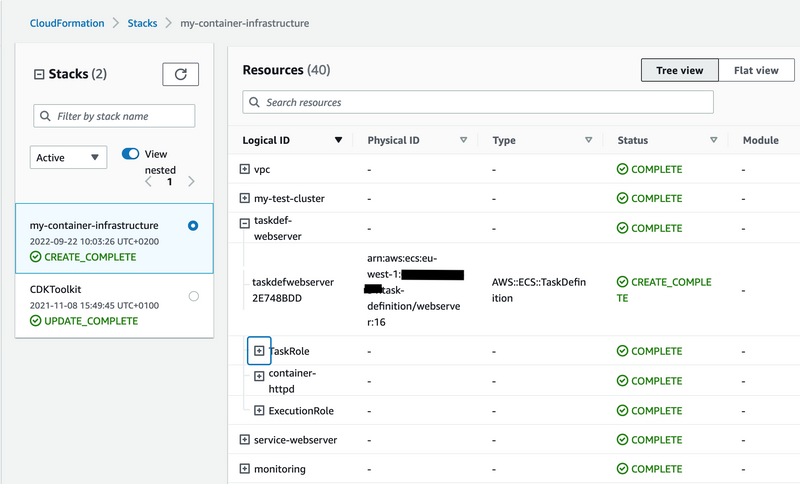Go to next stacks page arrow
The height and width of the screenshot is (484, 800).
pos(191,182)
